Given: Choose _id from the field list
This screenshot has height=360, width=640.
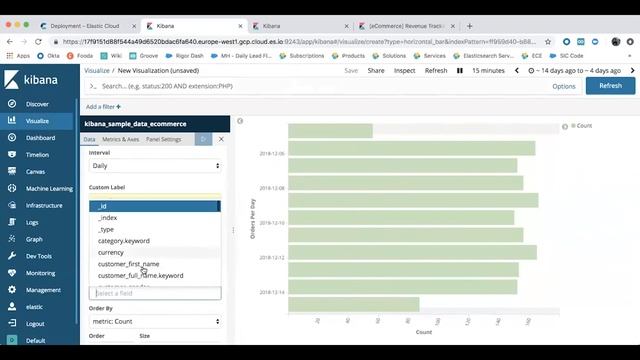Looking at the screenshot, I should 155,206.
